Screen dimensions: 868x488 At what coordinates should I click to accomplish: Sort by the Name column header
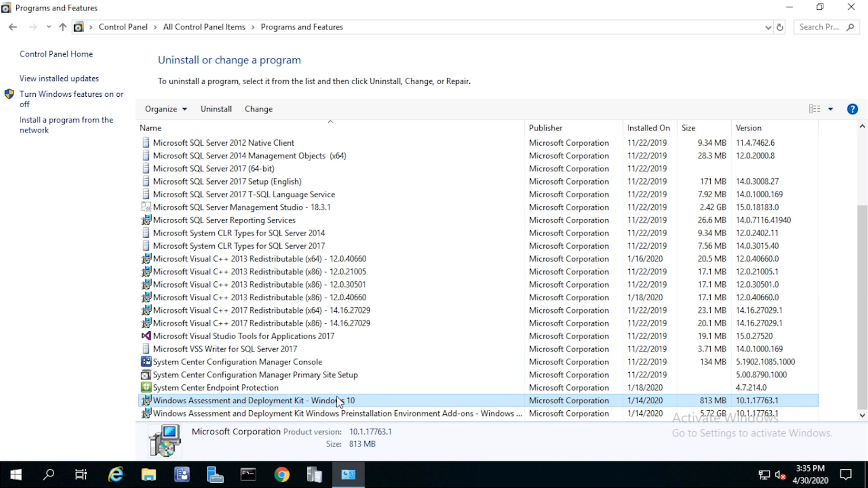pyautogui.click(x=330, y=128)
